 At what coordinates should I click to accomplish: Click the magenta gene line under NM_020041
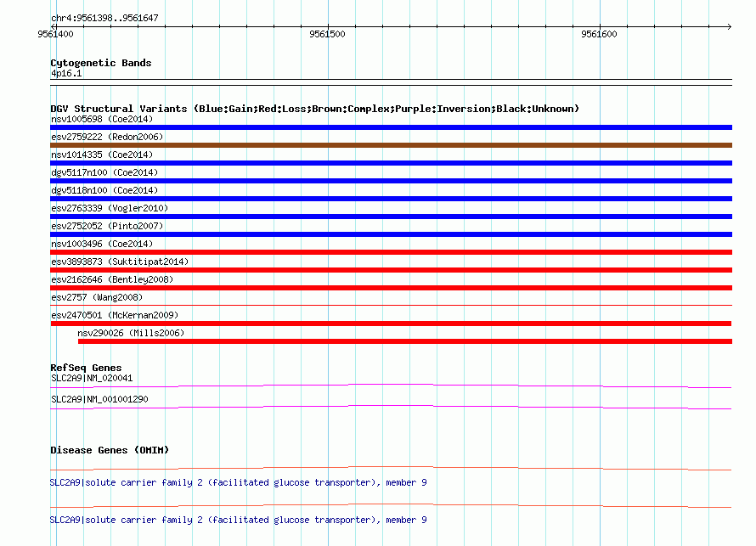pyautogui.click(x=391, y=386)
